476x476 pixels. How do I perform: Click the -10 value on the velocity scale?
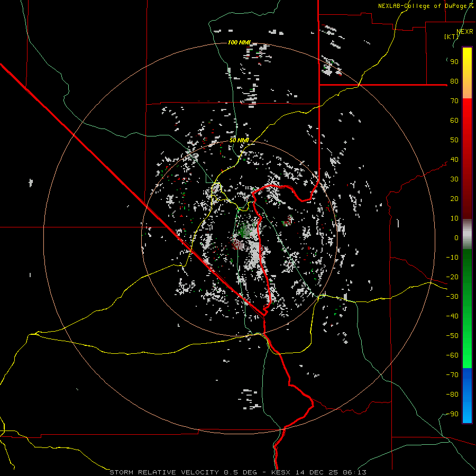[x=452, y=258]
